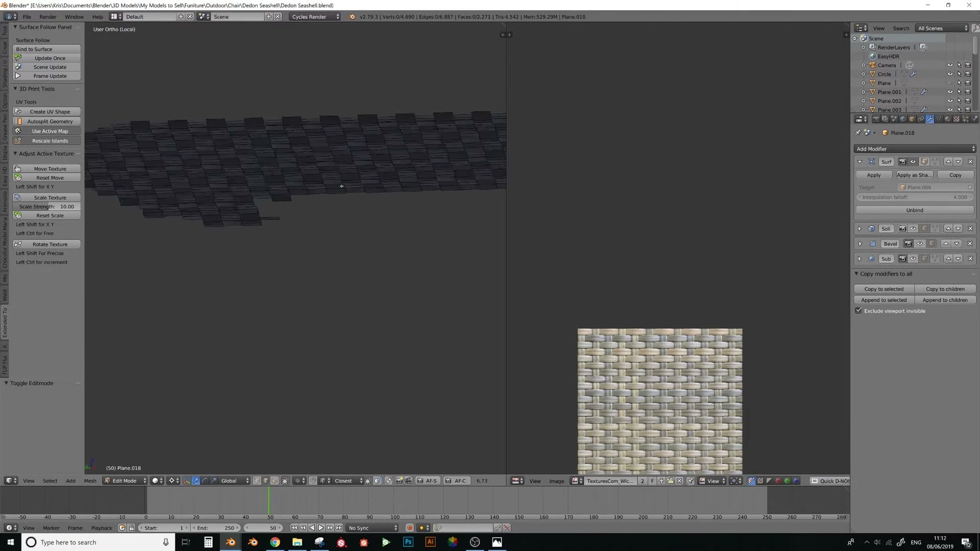Open the Closest snap target dropdown
This screenshot has height=551, width=980.
point(348,481)
